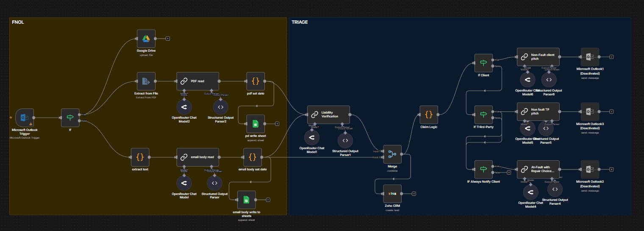Select Structured Output Parser1 node

click(x=345, y=140)
